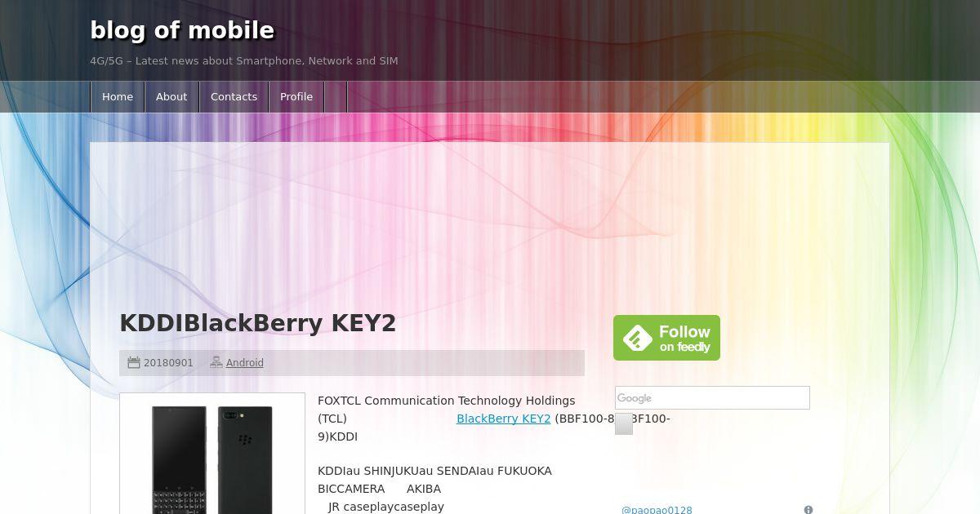Click the blog of mobile site title
Screen dimensions: 980x514
182,30
